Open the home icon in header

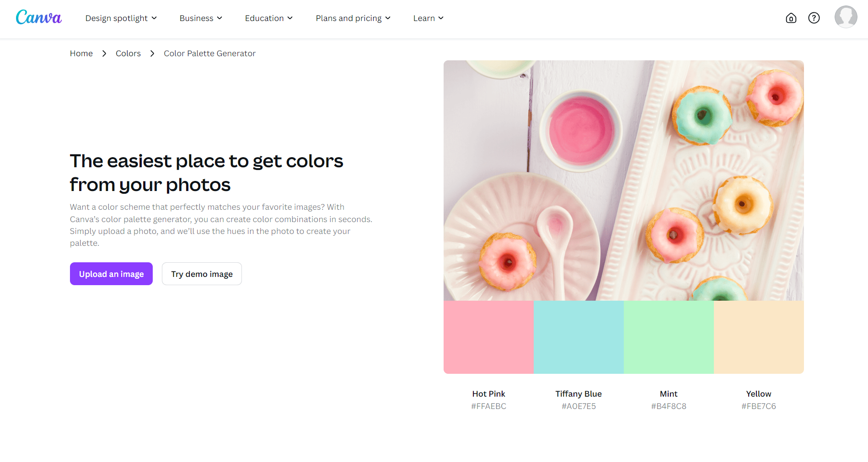coord(791,18)
